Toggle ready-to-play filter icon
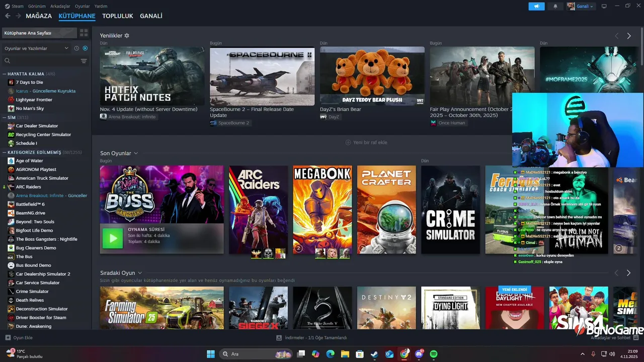 click(85, 48)
